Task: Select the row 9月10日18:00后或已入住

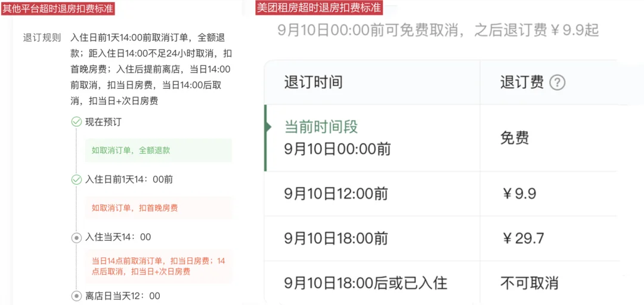Action: tap(440, 283)
